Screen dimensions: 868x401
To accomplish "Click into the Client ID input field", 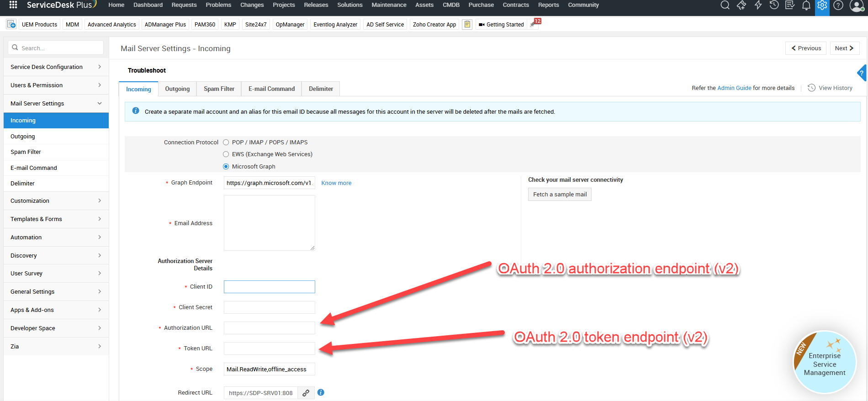I will [x=269, y=287].
